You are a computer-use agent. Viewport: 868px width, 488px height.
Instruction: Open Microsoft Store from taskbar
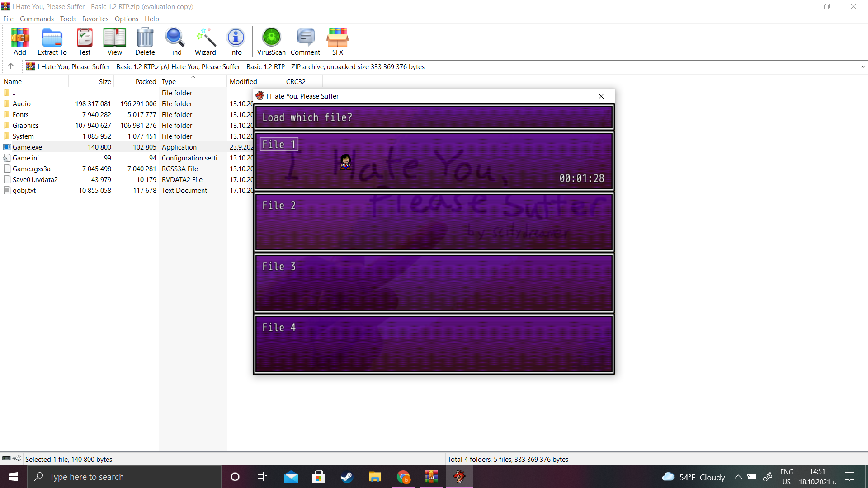[x=319, y=477]
